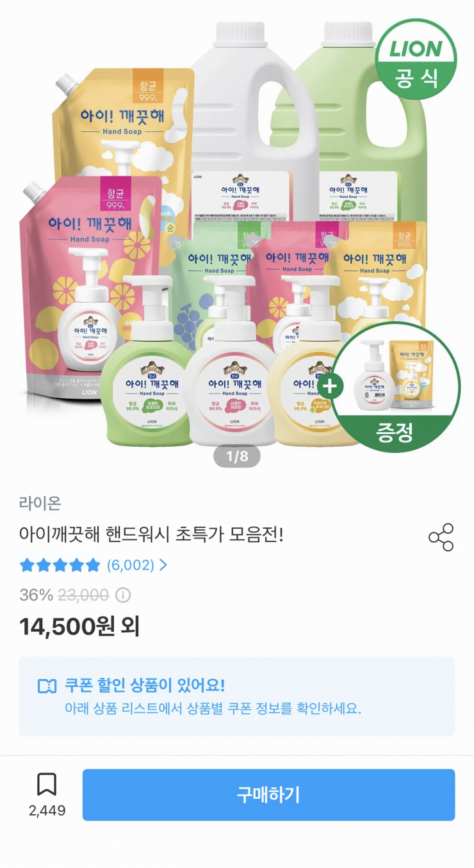Open price info via the circled i icon
474x868 pixels.
pos(122,595)
